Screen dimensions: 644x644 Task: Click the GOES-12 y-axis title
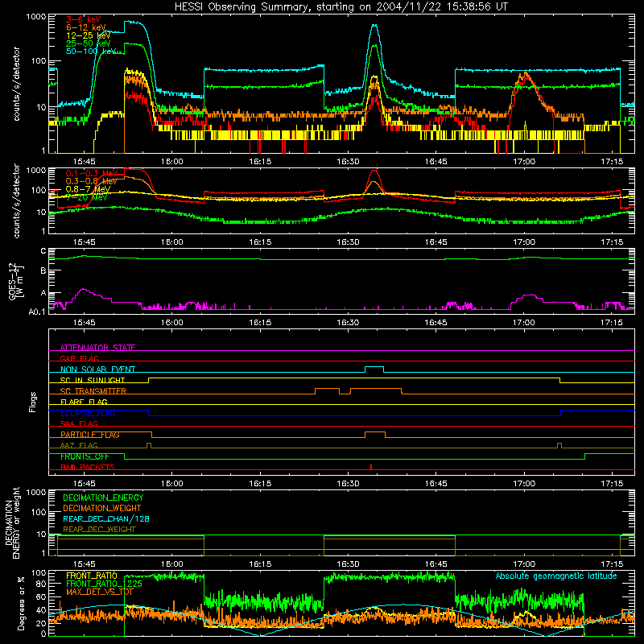pyautogui.click(x=15, y=281)
